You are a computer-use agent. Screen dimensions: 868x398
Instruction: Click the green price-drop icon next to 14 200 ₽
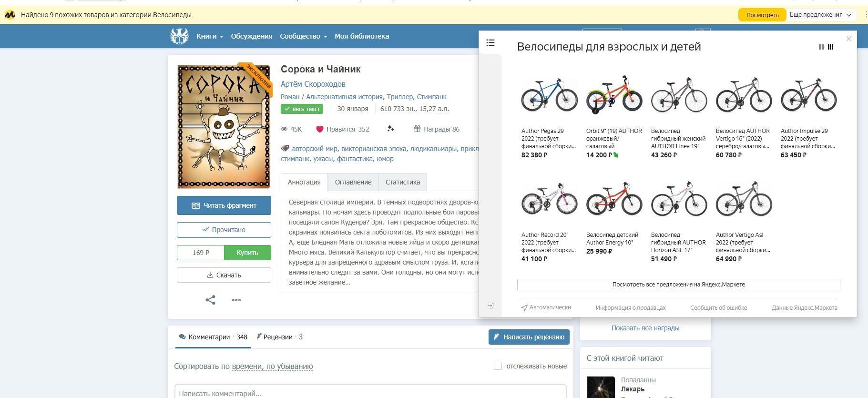tap(615, 155)
